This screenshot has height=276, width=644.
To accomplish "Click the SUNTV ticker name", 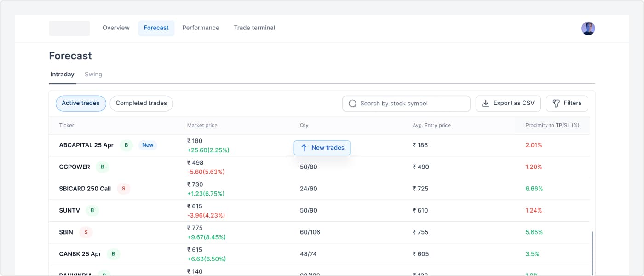I will tap(69, 210).
